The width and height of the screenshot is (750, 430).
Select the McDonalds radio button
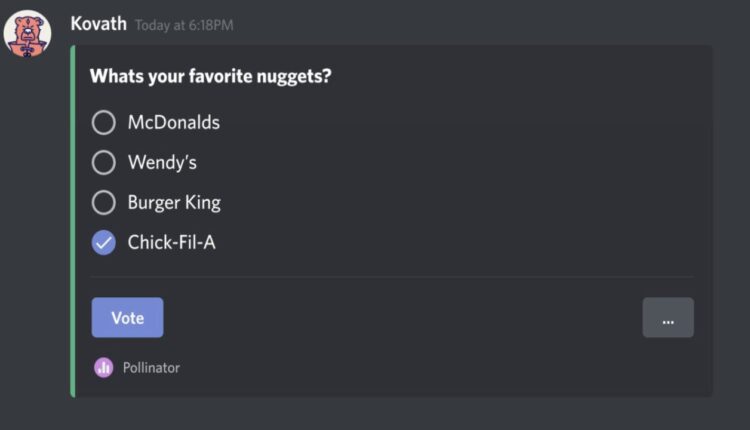click(x=104, y=123)
